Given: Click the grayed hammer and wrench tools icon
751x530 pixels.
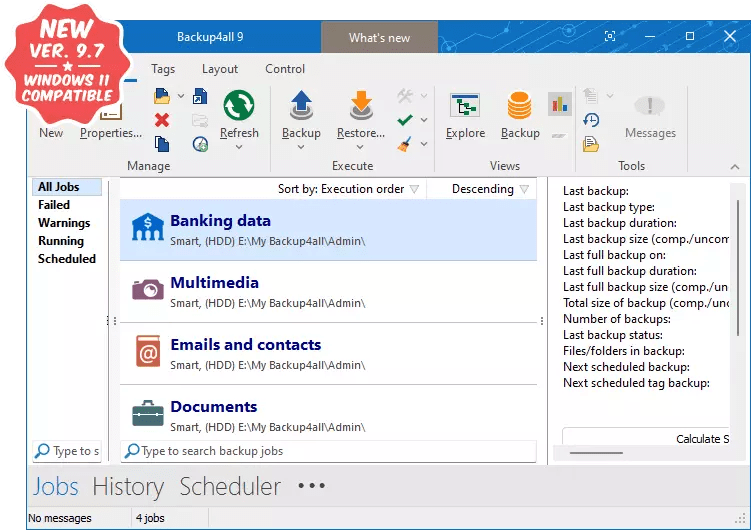Looking at the screenshot, I should 405,96.
